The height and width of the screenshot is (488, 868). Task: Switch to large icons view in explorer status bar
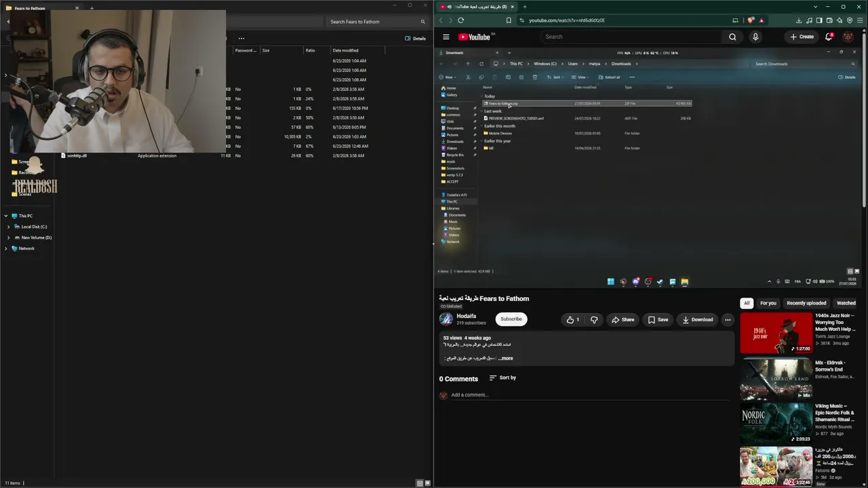tap(428, 483)
